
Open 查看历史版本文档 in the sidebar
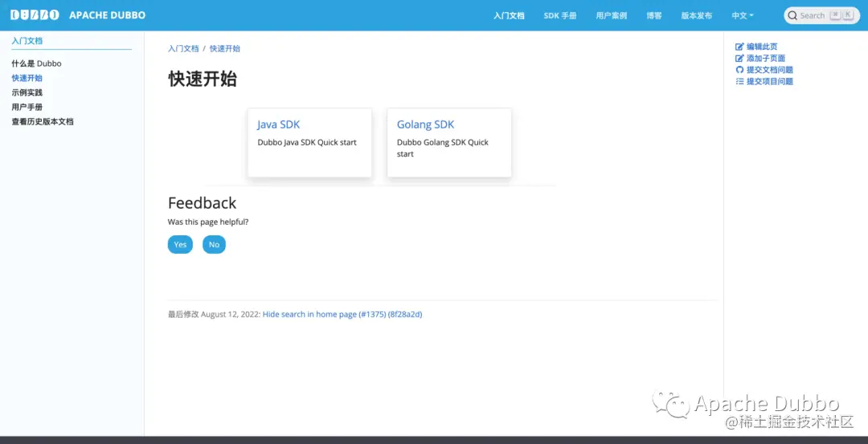43,122
